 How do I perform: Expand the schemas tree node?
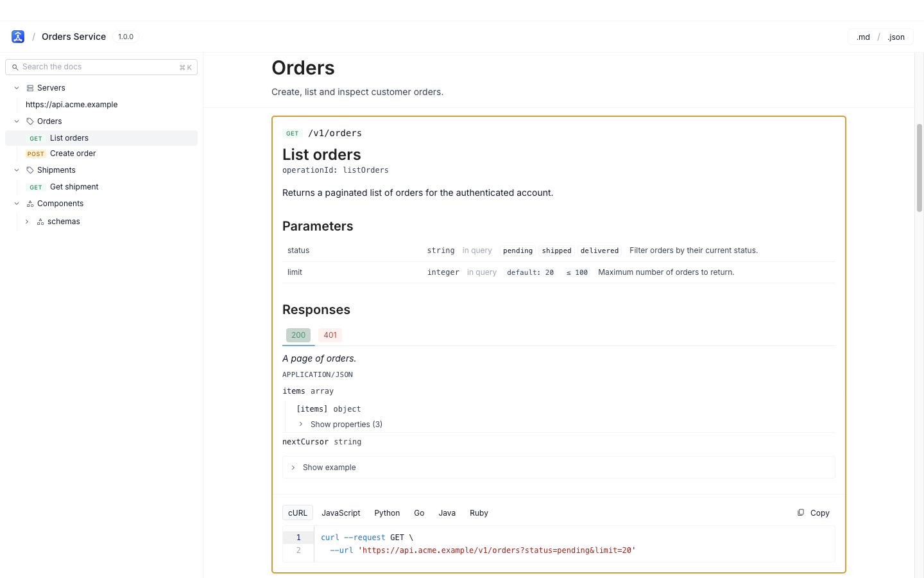pos(27,222)
